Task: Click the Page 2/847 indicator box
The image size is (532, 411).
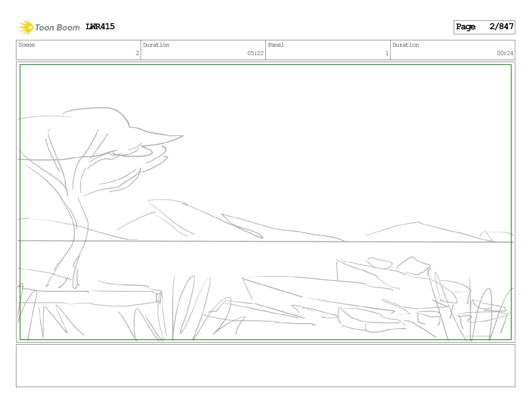Action: 484,27
